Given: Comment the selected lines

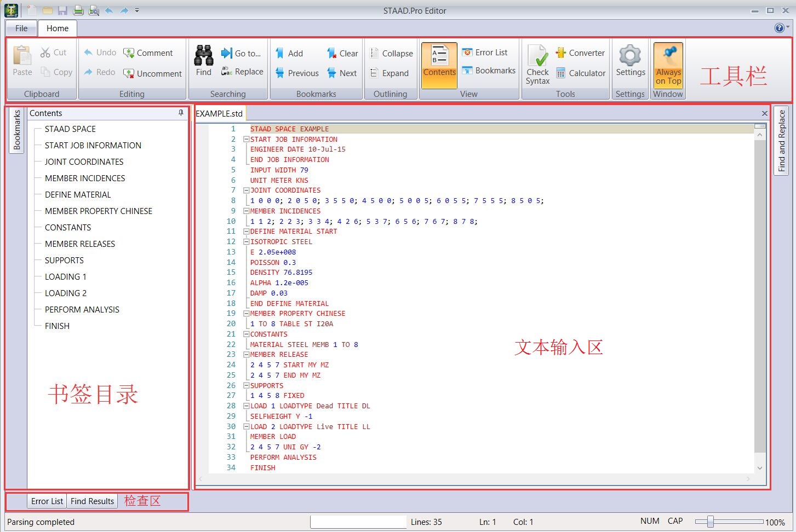Looking at the screenshot, I should coord(148,53).
